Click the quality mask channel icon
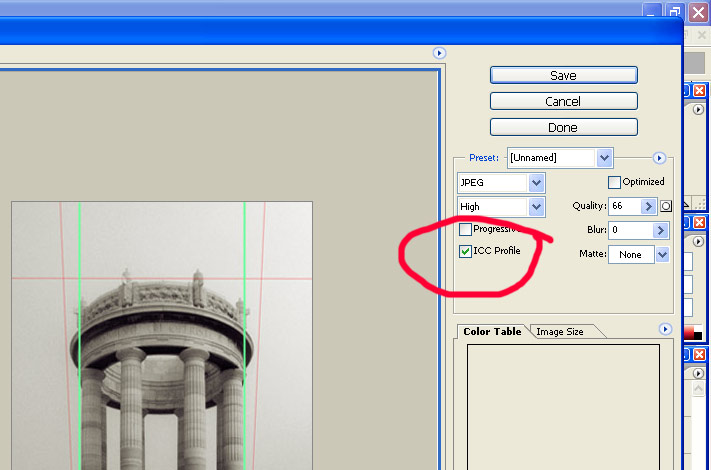Image resolution: width=711 pixels, height=470 pixels. (666, 206)
